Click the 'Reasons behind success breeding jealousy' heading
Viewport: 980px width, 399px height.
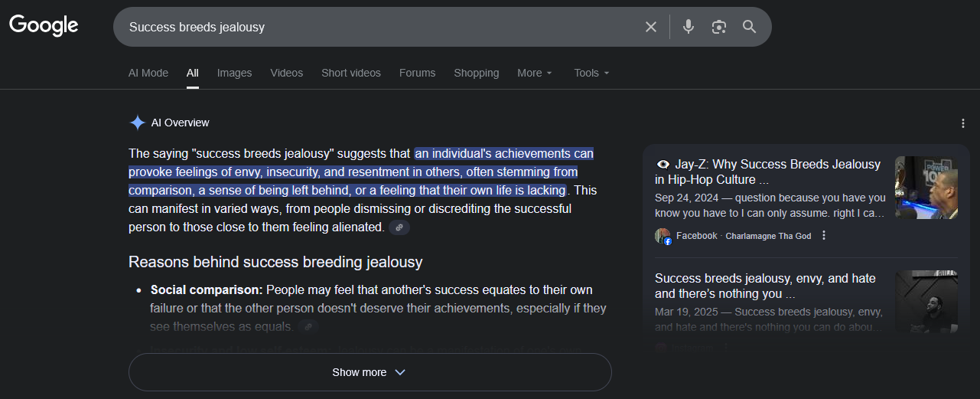point(275,262)
